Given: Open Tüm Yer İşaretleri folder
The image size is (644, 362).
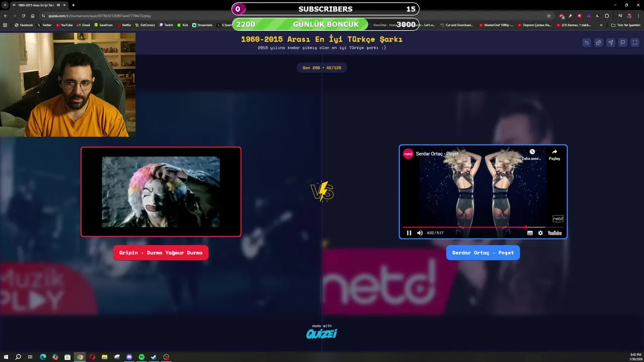Looking at the screenshot, I should (x=625, y=25).
